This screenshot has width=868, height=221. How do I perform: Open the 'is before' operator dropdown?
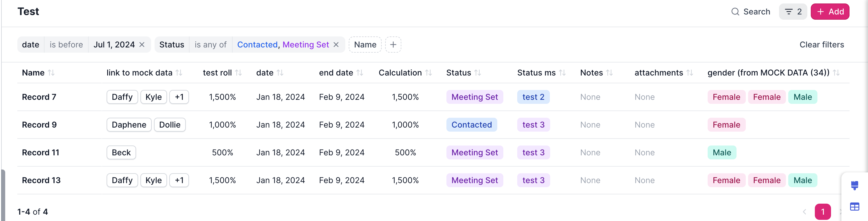66,45
